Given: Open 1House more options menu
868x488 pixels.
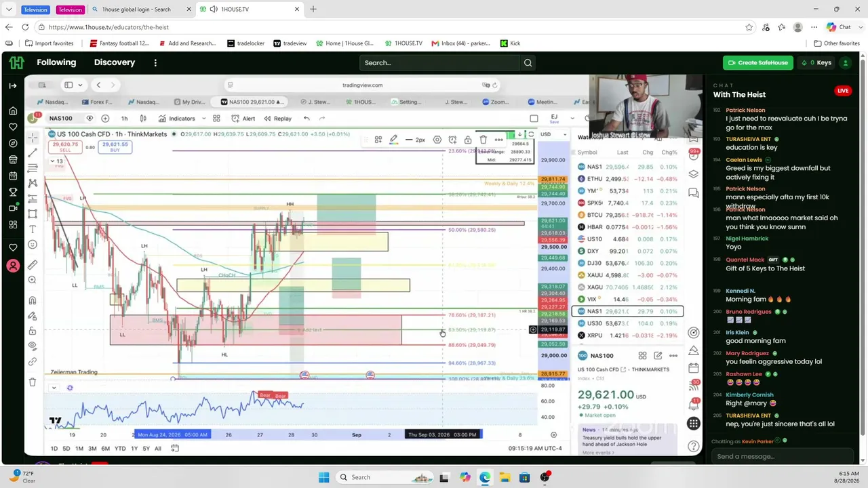Looking at the screenshot, I should pos(155,62).
